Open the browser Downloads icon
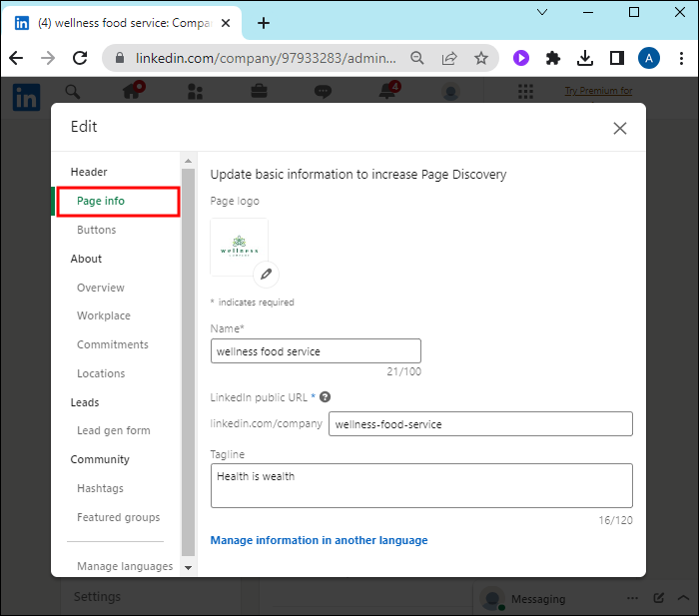The width and height of the screenshot is (699, 616). [x=585, y=58]
